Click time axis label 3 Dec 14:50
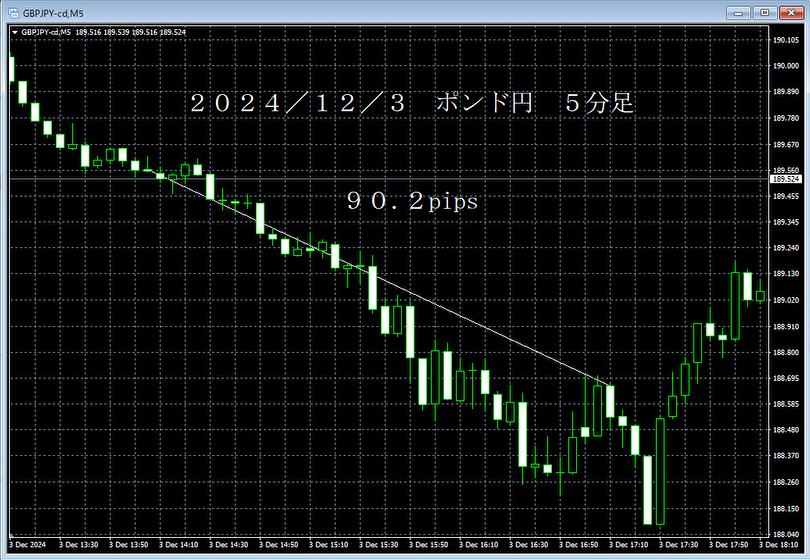This screenshot has width=810, height=560. click(x=279, y=545)
